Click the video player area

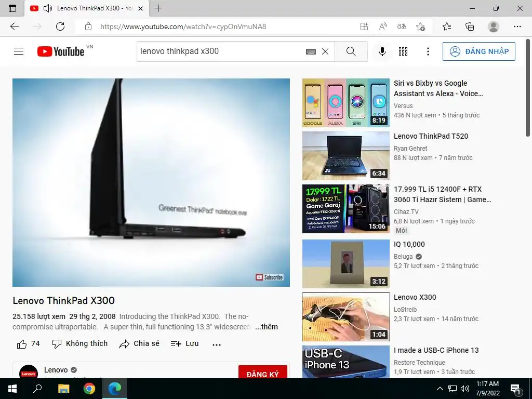tap(151, 182)
